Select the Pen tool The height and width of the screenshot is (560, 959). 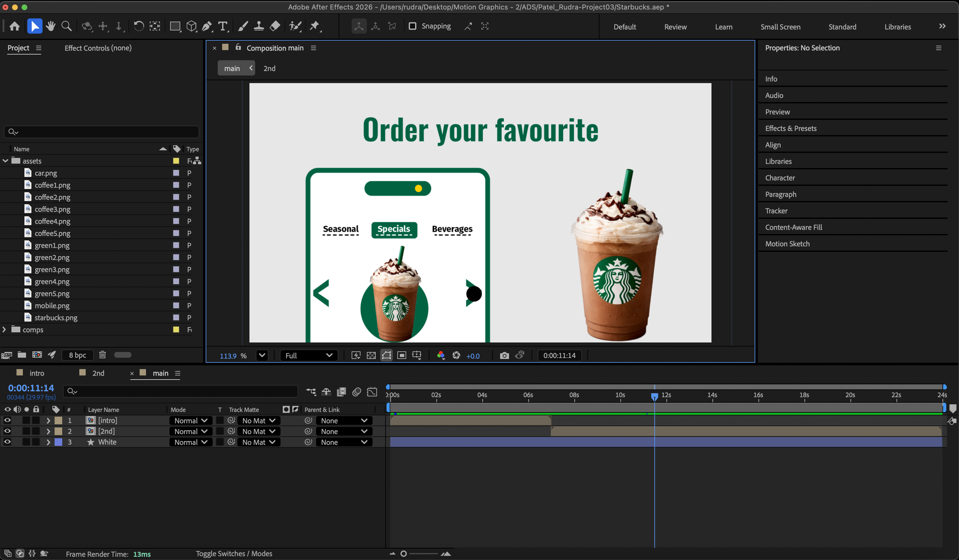(207, 26)
